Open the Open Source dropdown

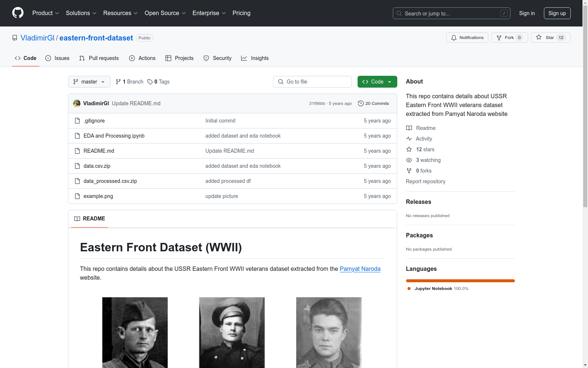(x=165, y=13)
